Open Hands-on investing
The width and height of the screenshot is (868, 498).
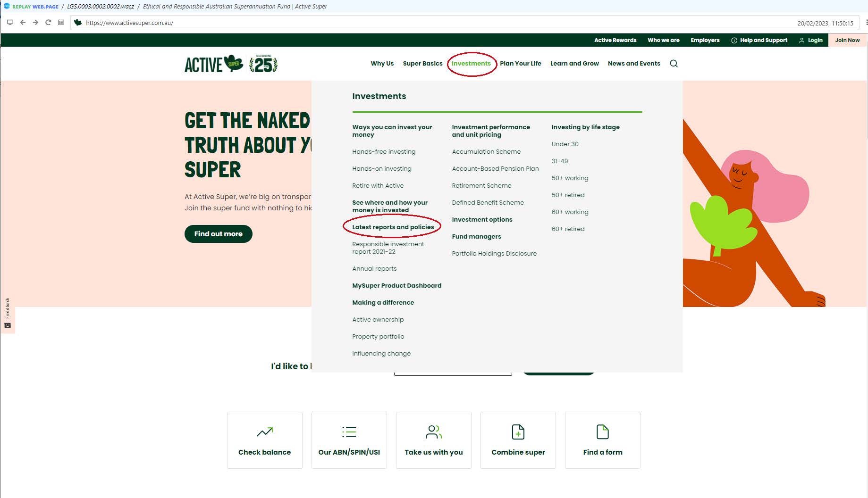tap(382, 169)
